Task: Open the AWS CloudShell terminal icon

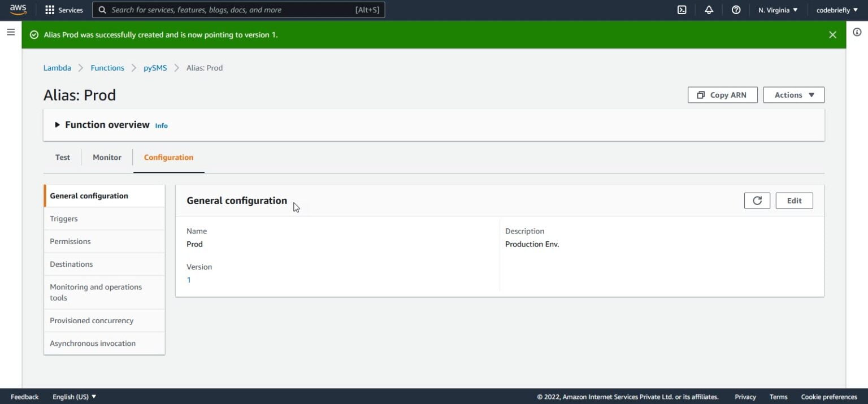Action: pyautogui.click(x=682, y=10)
